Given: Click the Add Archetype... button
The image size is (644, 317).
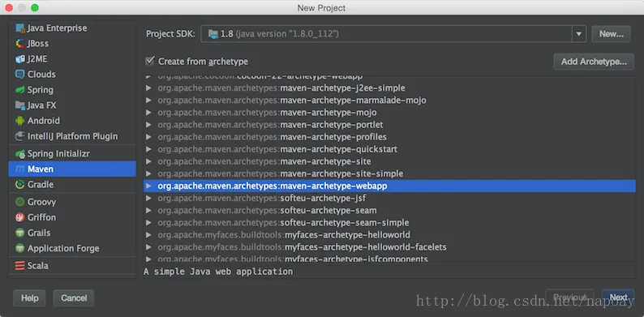Looking at the screenshot, I should (x=594, y=62).
